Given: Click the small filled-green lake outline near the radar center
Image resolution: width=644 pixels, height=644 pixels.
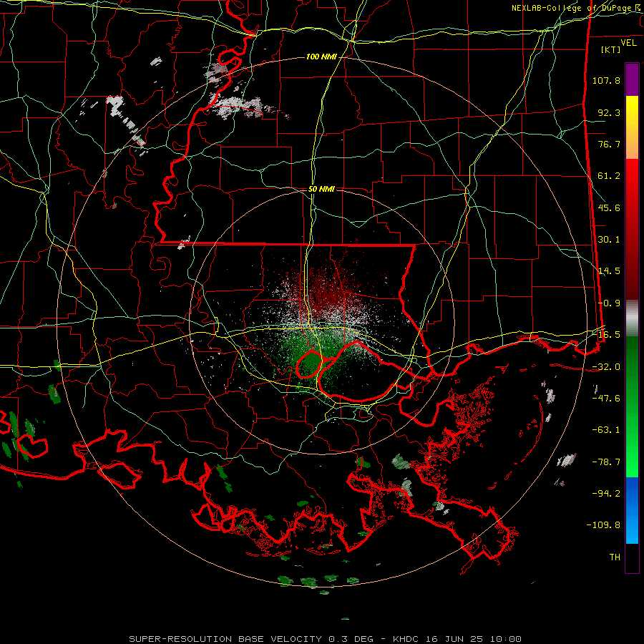Looking at the screenshot, I should [x=309, y=364].
